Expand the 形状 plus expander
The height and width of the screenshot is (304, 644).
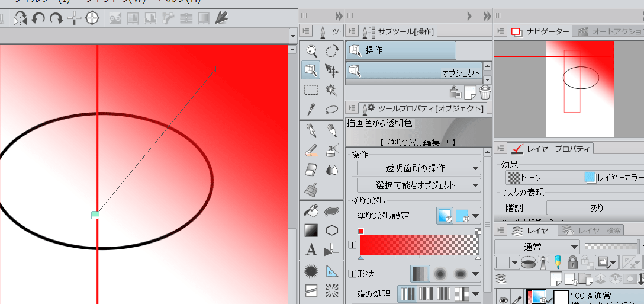tap(352, 274)
